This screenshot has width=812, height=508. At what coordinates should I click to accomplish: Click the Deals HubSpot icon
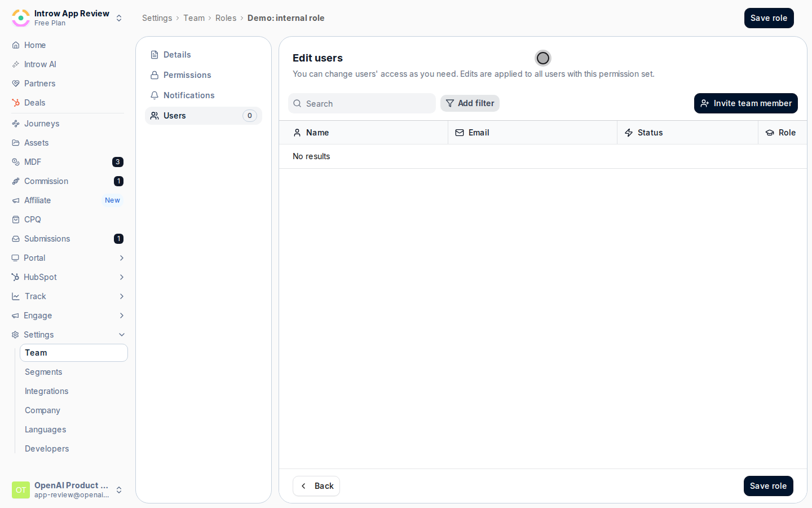pyautogui.click(x=16, y=103)
